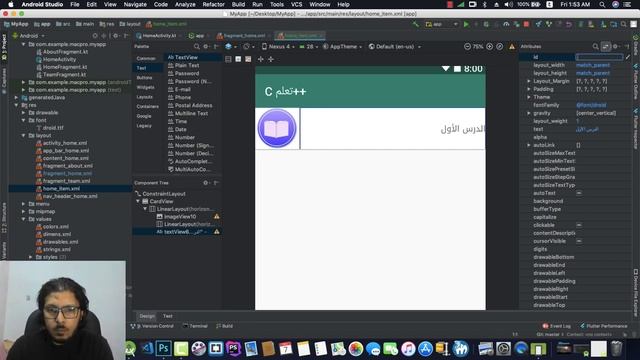Viewport: 640px width, 360px height.
Task: Open Photos app from the dock
Action: point(356,349)
